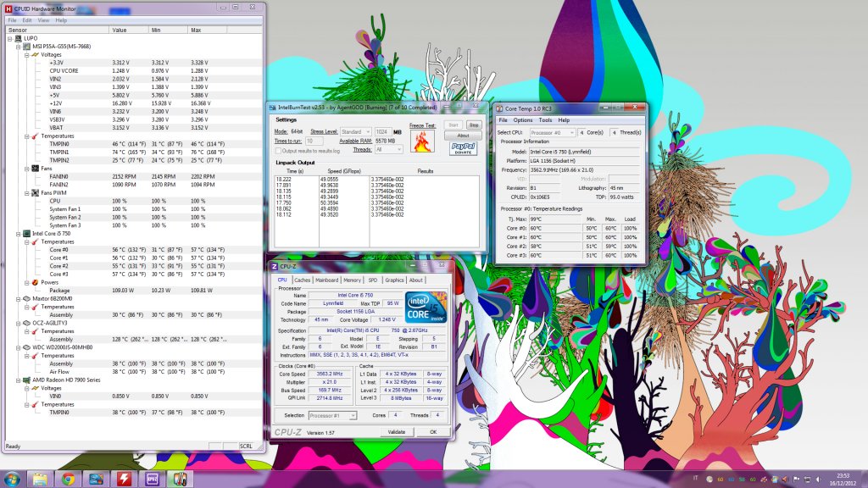Click the hard drive icon beside Maxtor 6B200M0
The width and height of the screenshot is (868, 488).
[26, 299]
